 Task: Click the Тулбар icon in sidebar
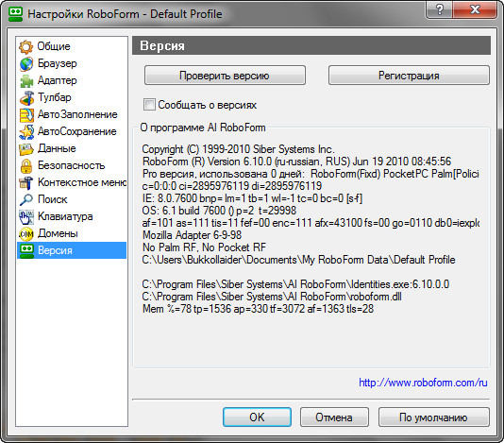pos(26,98)
